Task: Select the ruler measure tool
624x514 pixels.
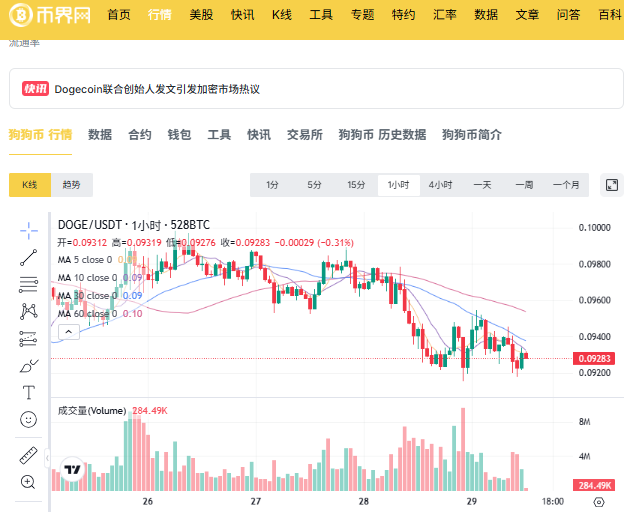Action: (29, 456)
